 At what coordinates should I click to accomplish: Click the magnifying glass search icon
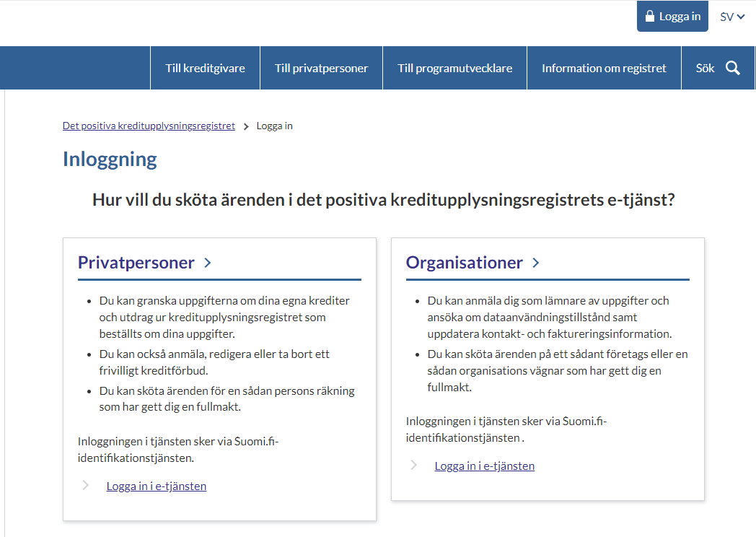coord(733,69)
